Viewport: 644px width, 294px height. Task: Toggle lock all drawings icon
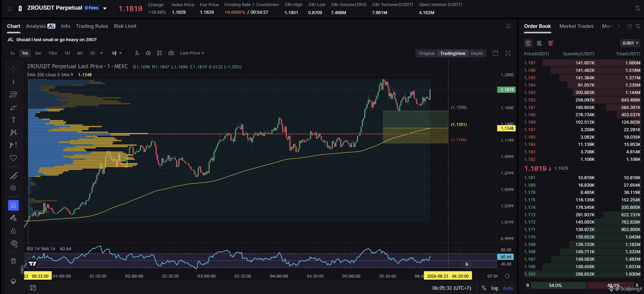click(x=14, y=231)
